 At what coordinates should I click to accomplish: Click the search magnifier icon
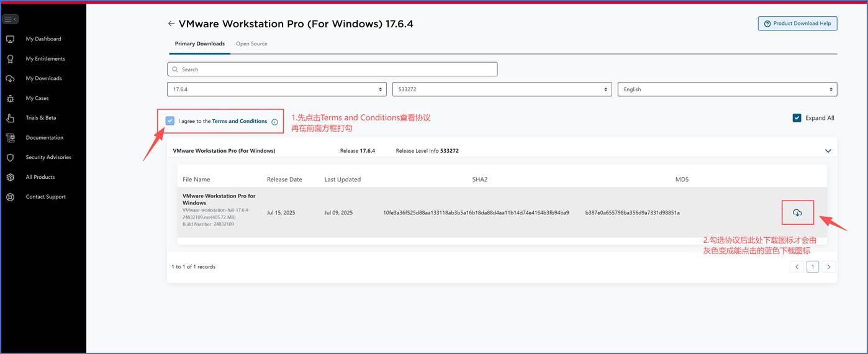tap(175, 70)
